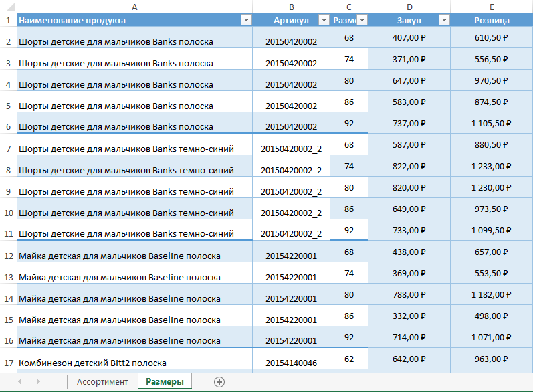This screenshot has height=392, width=533.
Task: Select cell with price 649,00 ₽
Action: [409, 209]
